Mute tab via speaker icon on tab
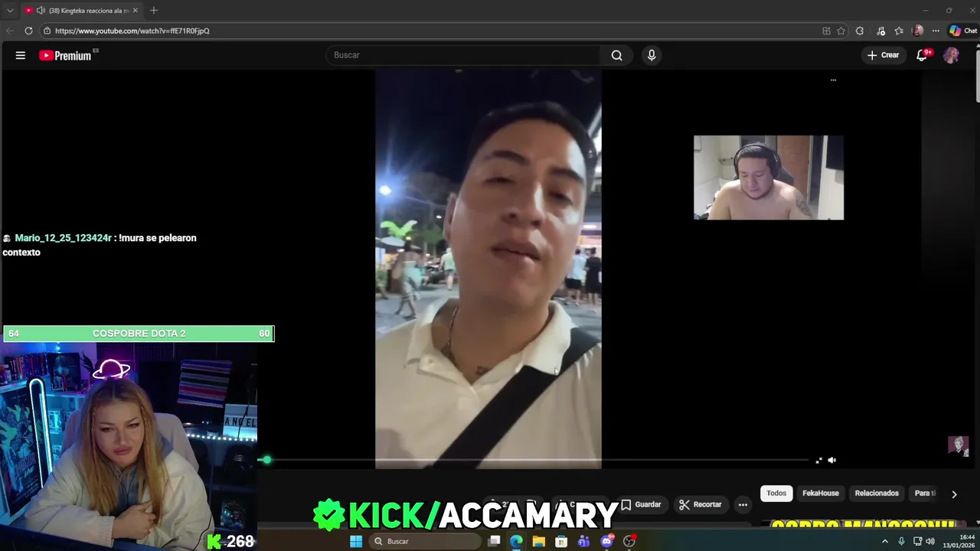This screenshot has width=980, height=551. click(x=41, y=11)
